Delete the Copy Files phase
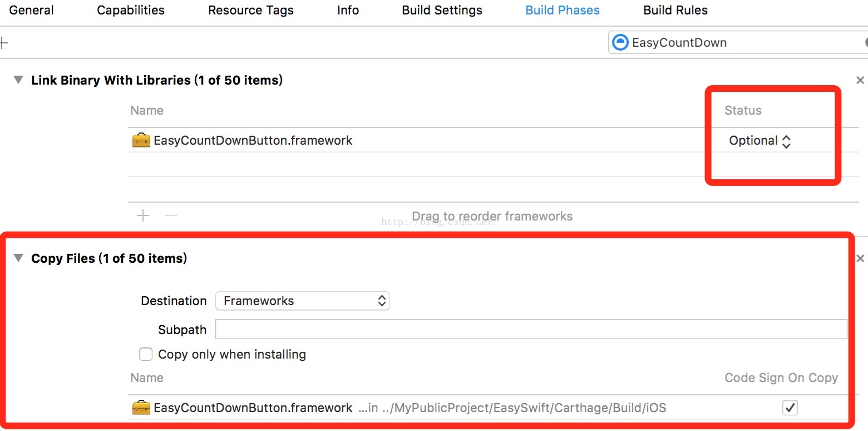This screenshot has width=868, height=431. pyautogui.click(x=860, y=258)
